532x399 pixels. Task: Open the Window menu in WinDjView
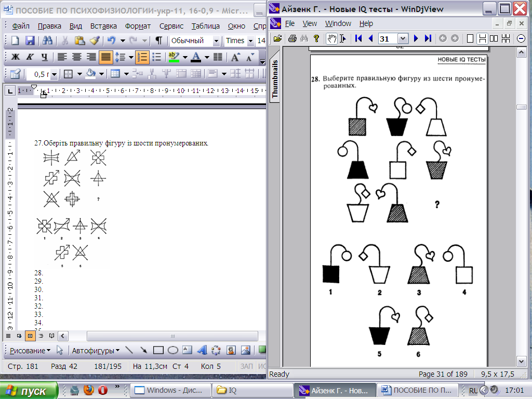pyautogui.click(x=338, y=23)
